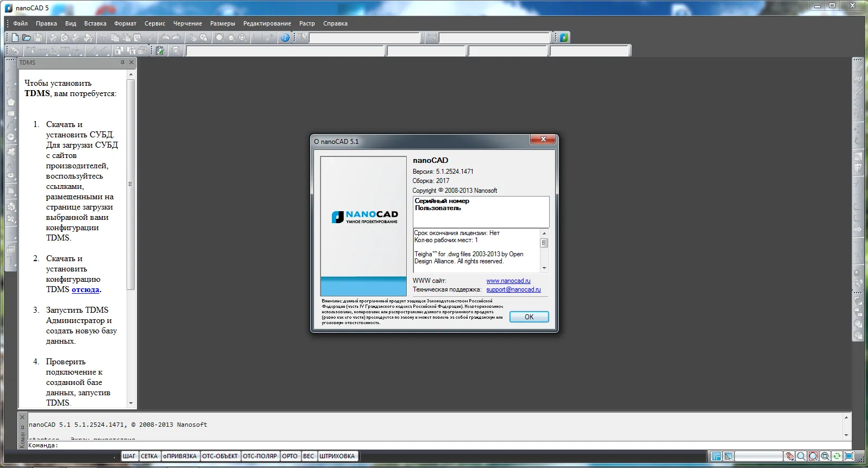
Task: Click the Cut scissors icon in toolbar
Action: tap(103, 37)
